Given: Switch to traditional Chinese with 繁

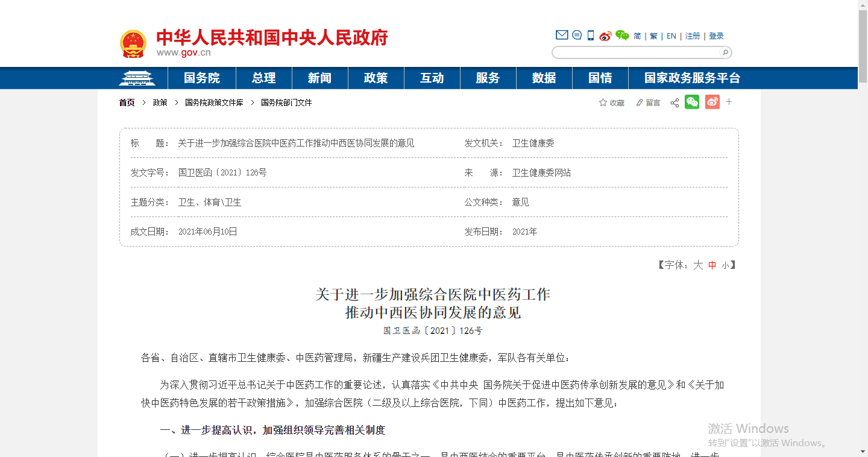Looking at the screenshot, I should pos(653,36).
